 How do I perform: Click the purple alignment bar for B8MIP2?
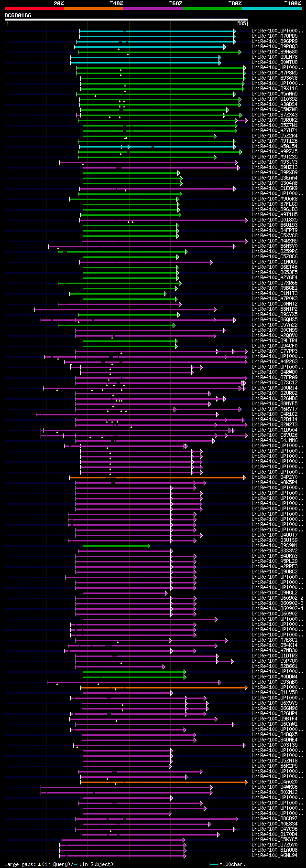pyautogui.click(x=126, y=309)
